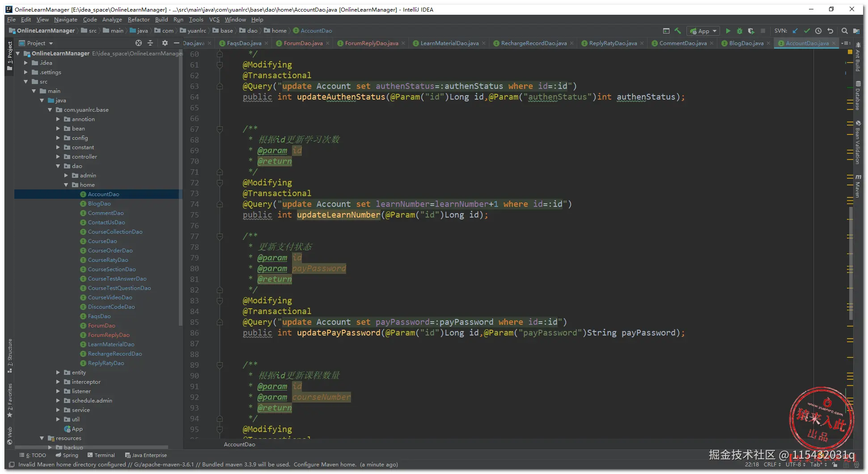Build project using the hammer icon
This screenshot has height=474, width=868.
coord(678,31)
